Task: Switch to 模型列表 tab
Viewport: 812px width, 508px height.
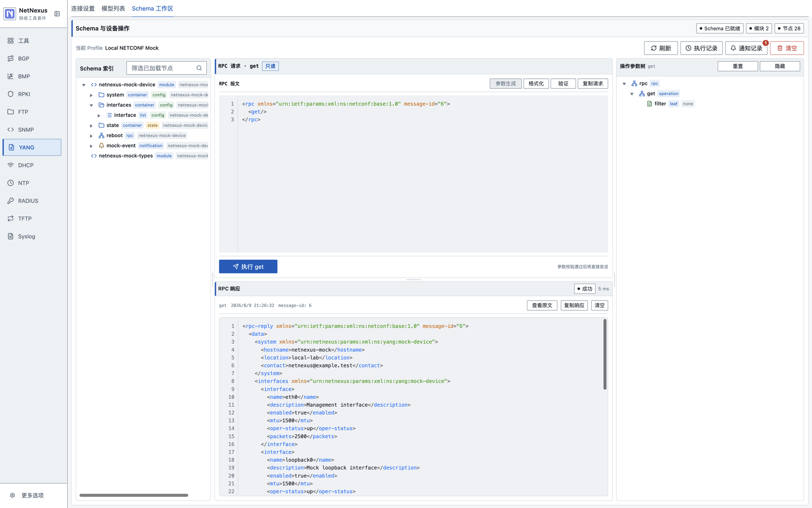Action: 113,8
